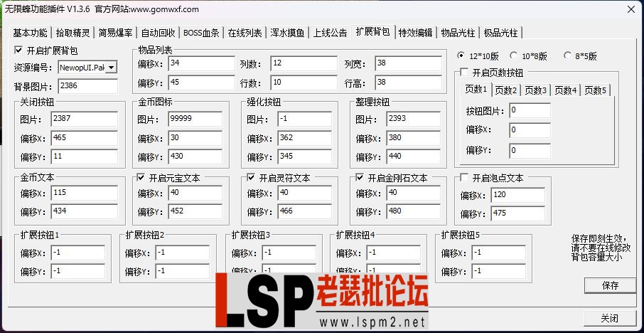Open the 极品光柱 tab

500,33
